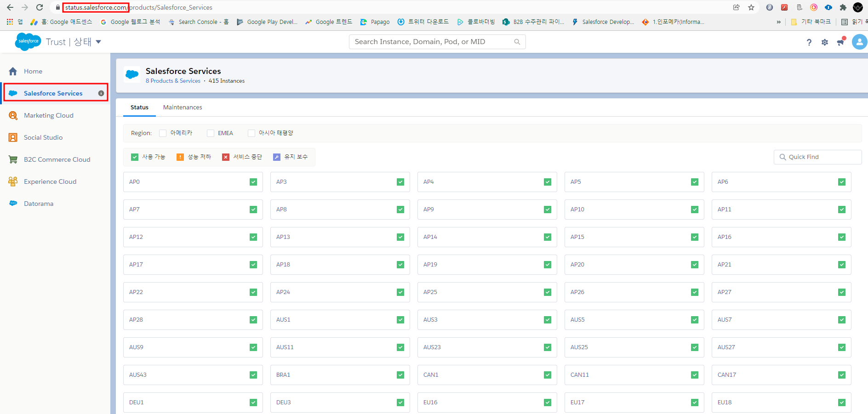Open browser extensions puzzle icon
This screenshot has width=868, height=414.
click(x=843, y=7)
